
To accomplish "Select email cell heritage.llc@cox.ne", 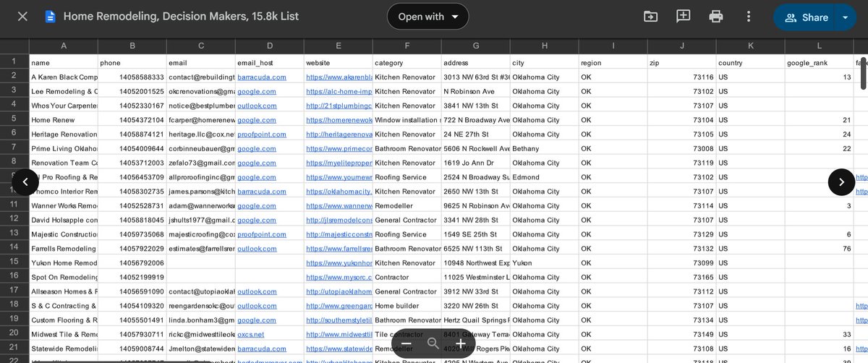I will [x=200, y=134].
